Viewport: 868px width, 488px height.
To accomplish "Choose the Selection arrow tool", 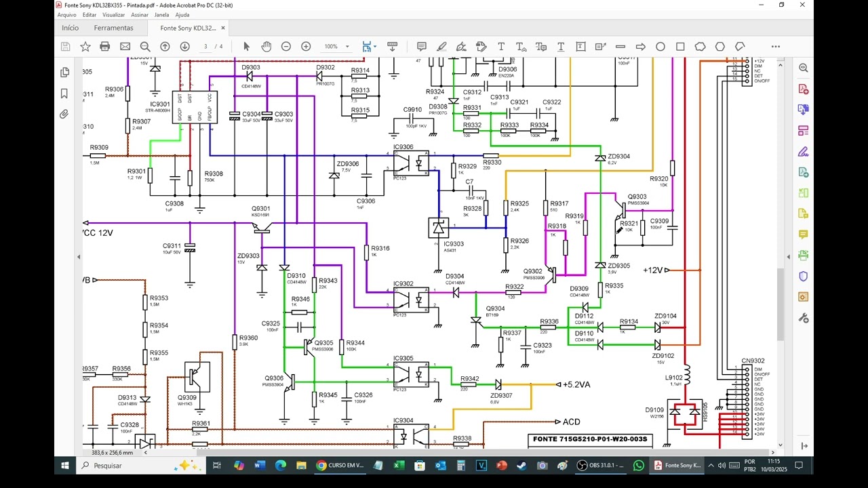I will (246, 47).
